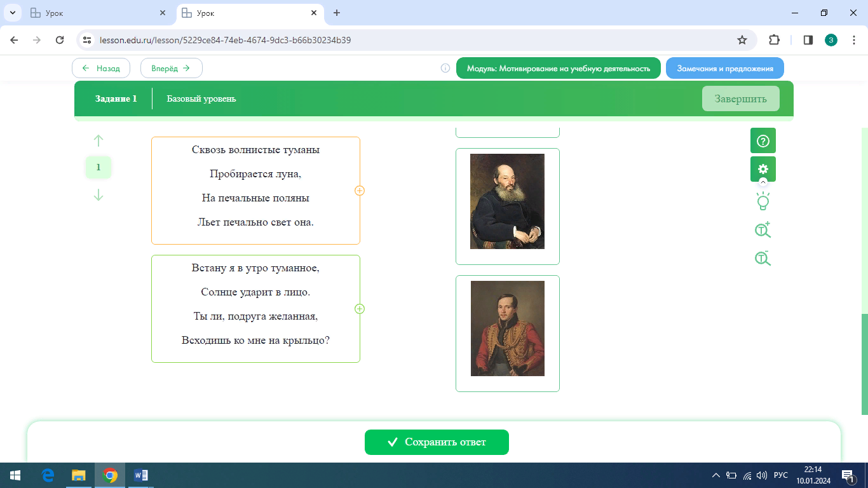Select poem card 'Встану я в утро туманное'
The image size is (868, 488).
pos(255,309)
